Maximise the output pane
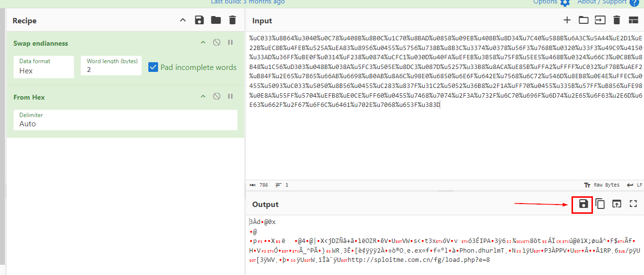 coord(633,204)
